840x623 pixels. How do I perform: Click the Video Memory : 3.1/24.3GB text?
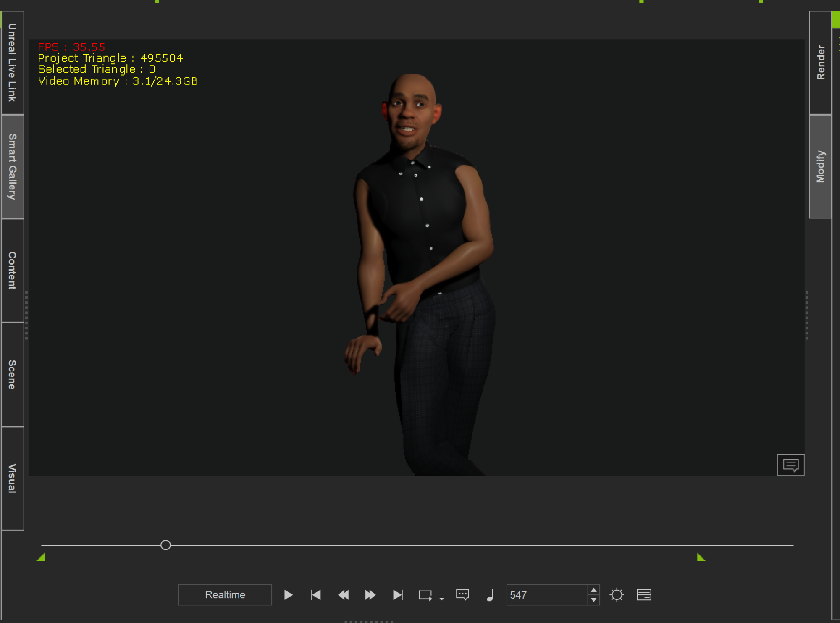coord(118,81)
